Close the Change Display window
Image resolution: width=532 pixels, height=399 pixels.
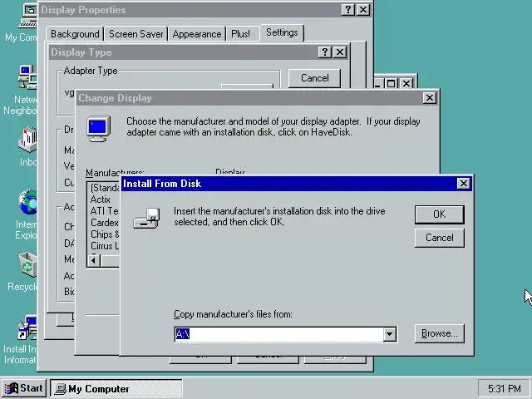click(429, 98)
